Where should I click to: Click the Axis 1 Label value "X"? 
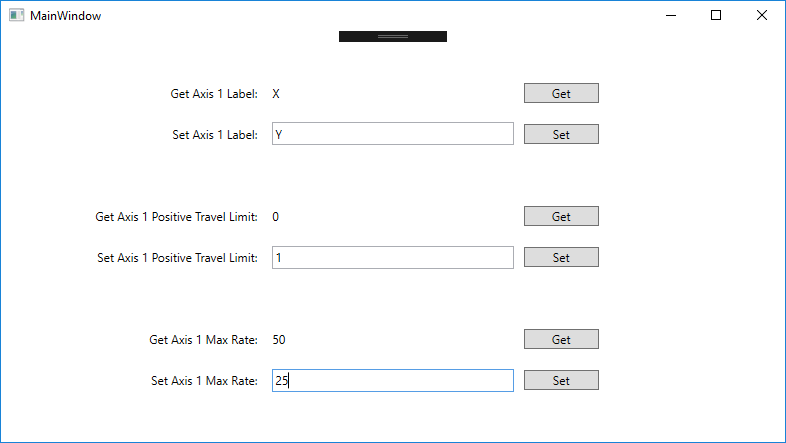[x=276, y=94]
